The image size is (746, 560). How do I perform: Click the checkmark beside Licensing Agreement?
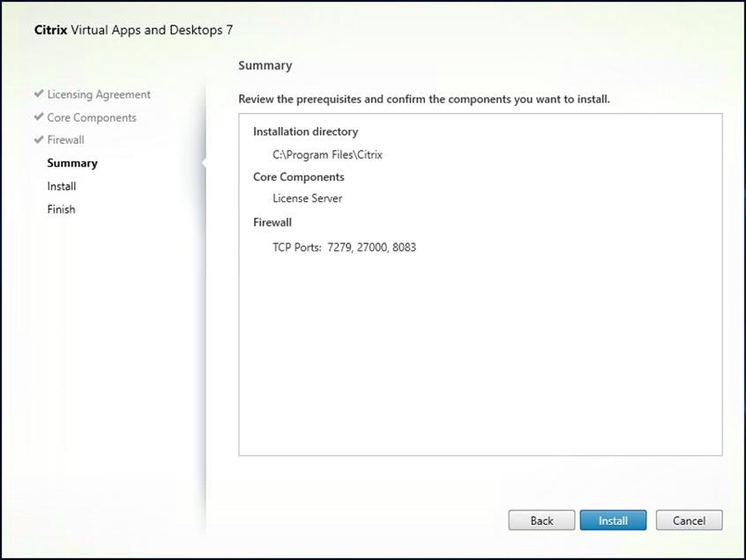tap(39, 93)
